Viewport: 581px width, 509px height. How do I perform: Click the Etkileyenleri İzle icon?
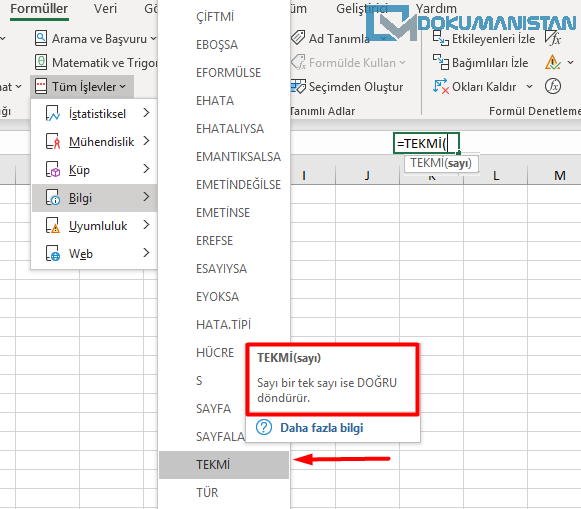[441, 38]
